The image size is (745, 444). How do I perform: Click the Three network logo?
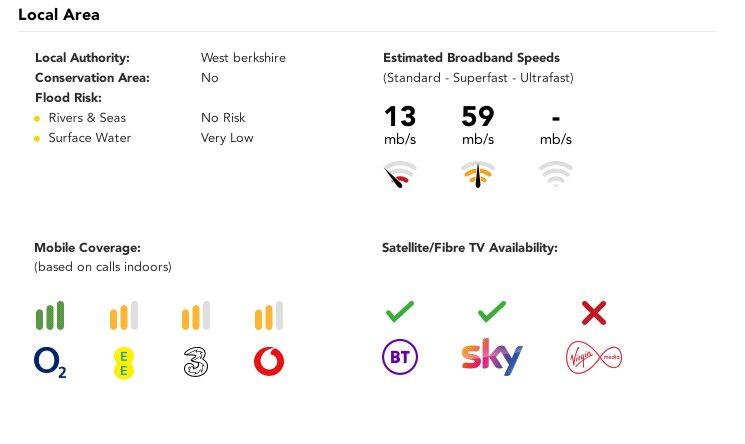coord(196,361)
